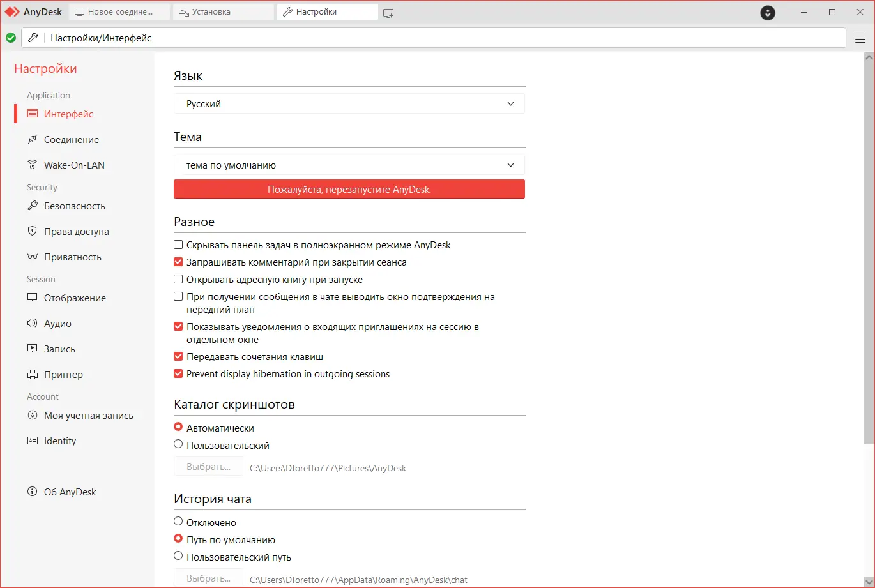Click the Соединение sidebar icon
The width and height of the screenshot is (875, 588).
pos(33,140)
